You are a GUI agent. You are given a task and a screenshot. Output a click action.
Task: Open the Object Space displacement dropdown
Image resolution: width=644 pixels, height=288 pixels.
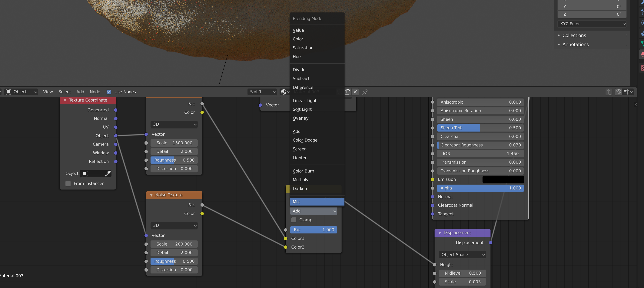(x=462, y=255)
